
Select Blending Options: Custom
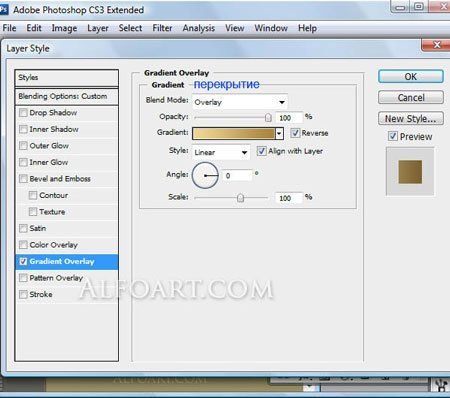click(67, 96)
